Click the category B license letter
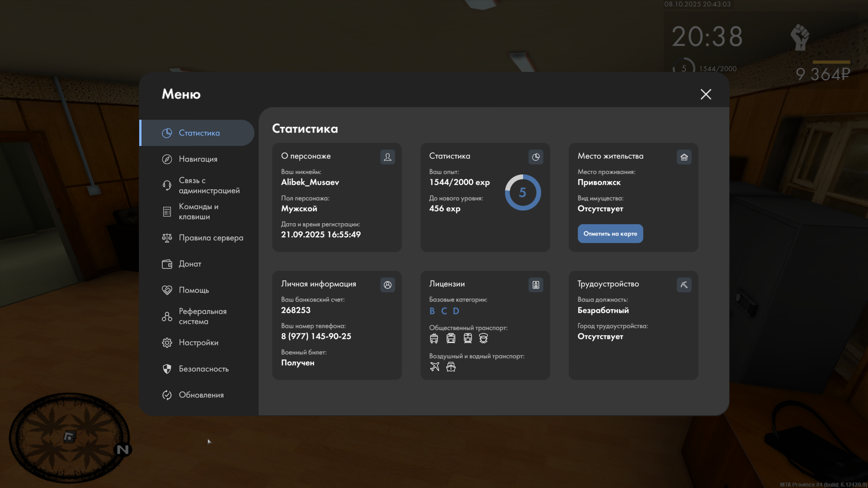Image resolution: width=868 pixels, height=488 pixels. (432, 311)
